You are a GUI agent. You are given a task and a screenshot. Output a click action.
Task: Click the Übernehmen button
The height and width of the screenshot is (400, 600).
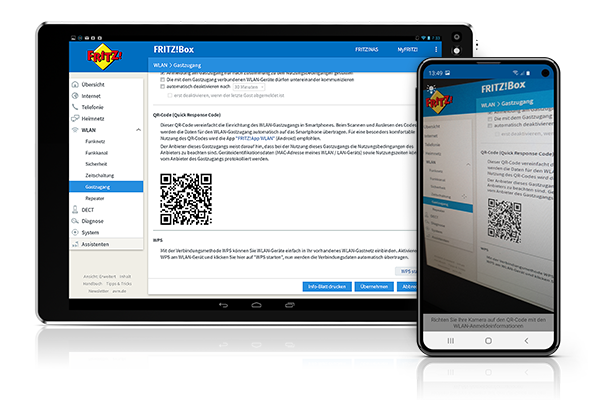374,287
